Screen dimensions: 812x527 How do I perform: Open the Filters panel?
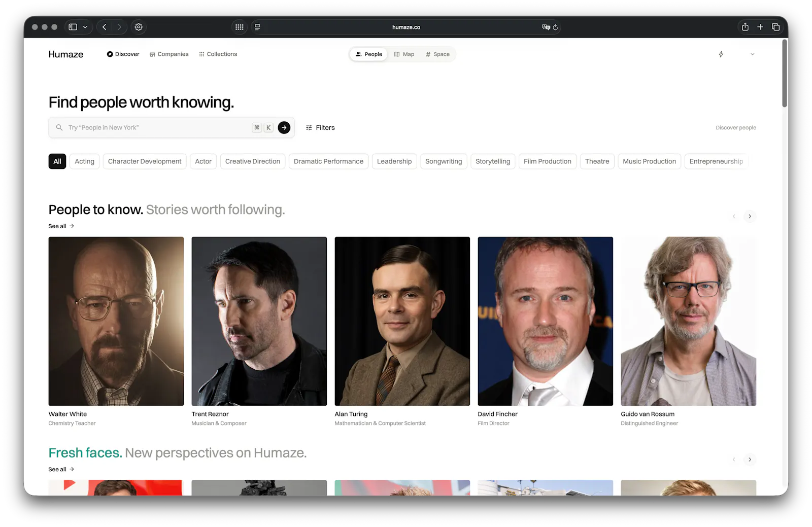[320, 128]
